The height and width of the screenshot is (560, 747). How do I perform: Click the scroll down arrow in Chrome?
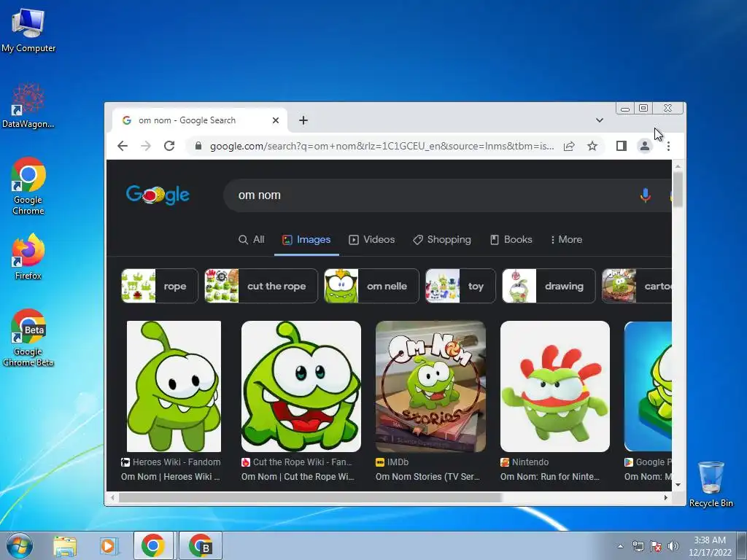click(x=678, y=485)
